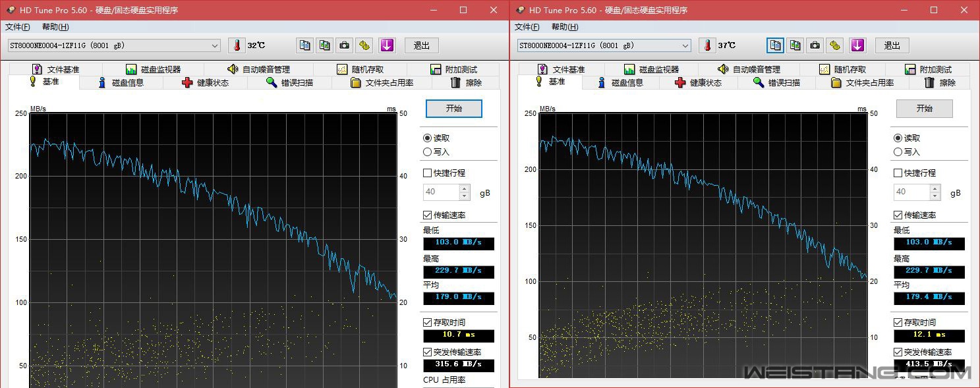Click 开始 button in left window

[x=454, y=109]
